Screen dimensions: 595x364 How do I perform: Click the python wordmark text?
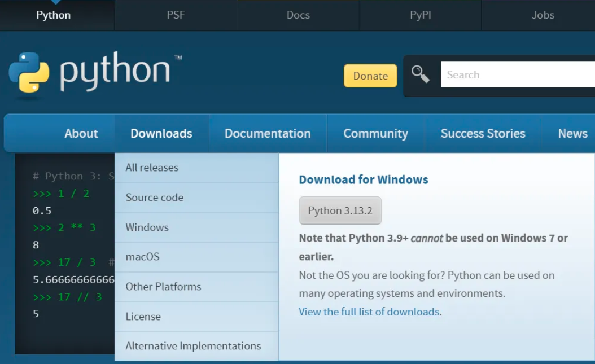115,72
